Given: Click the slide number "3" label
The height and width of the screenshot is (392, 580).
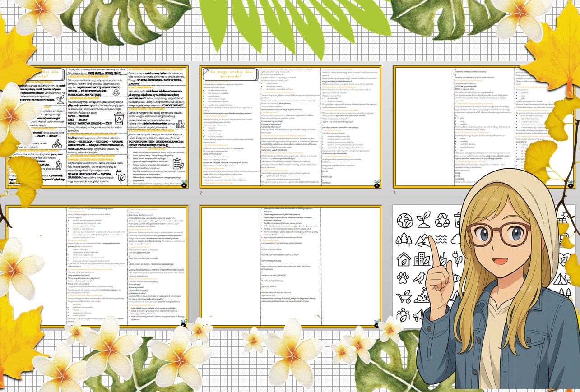Looking at the screenshot, I should tap(394, 193).
